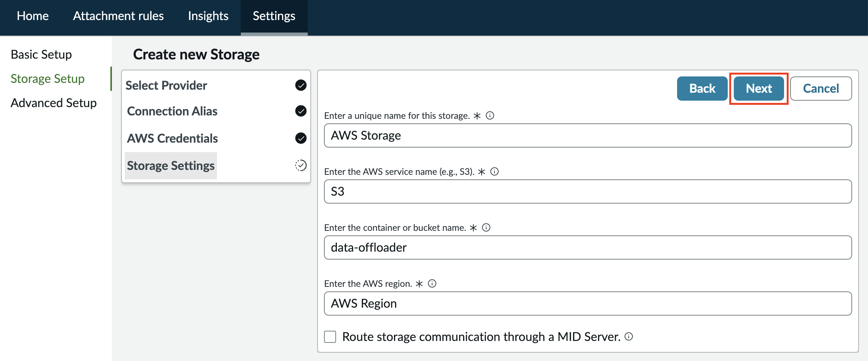Image resolution: width=868 pixels, height=361 pixels.
Task: Click the Back button
Action: click(702, 89)
